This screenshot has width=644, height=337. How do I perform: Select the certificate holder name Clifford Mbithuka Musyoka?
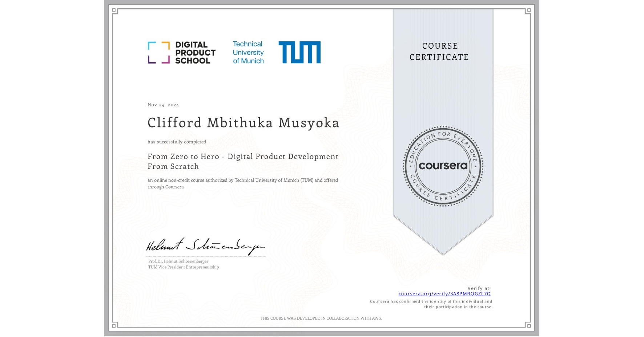tap(243, 123)
